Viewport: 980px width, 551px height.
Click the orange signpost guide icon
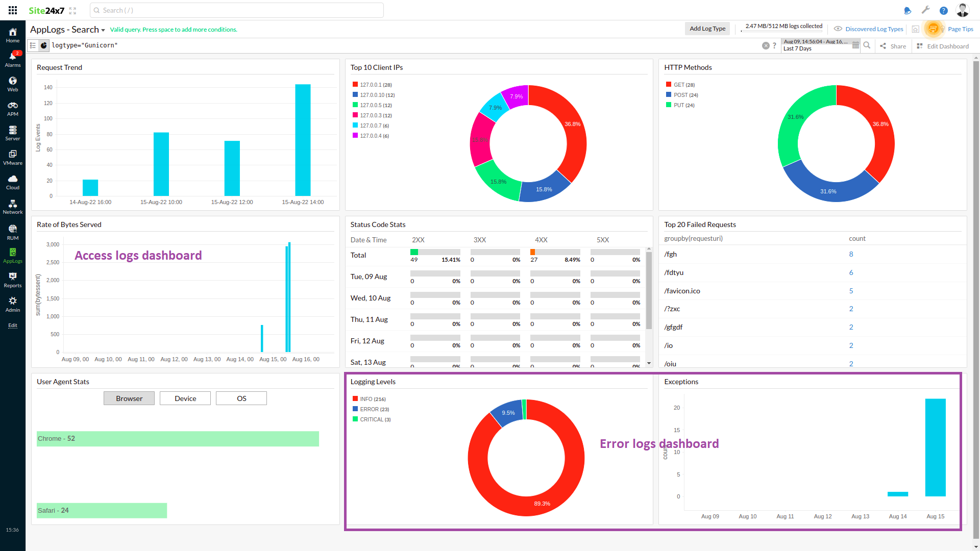coord(933,29)
